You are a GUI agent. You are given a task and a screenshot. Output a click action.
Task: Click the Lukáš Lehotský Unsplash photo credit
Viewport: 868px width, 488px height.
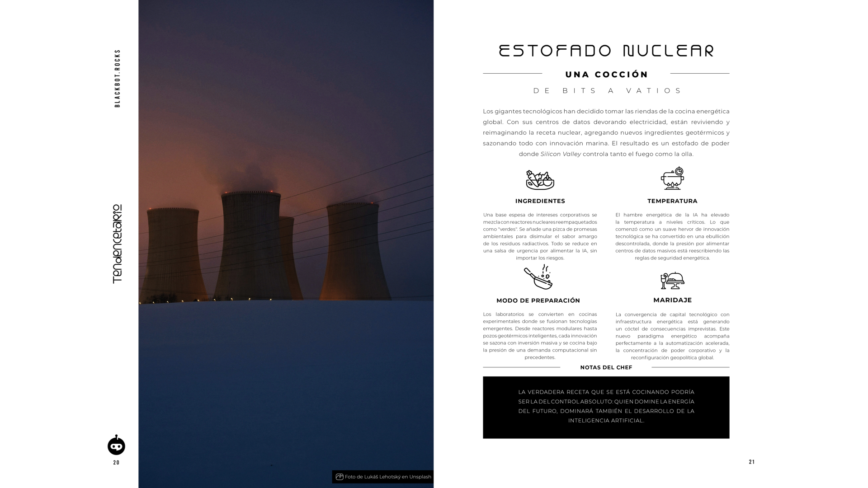(x=387, y=477)
